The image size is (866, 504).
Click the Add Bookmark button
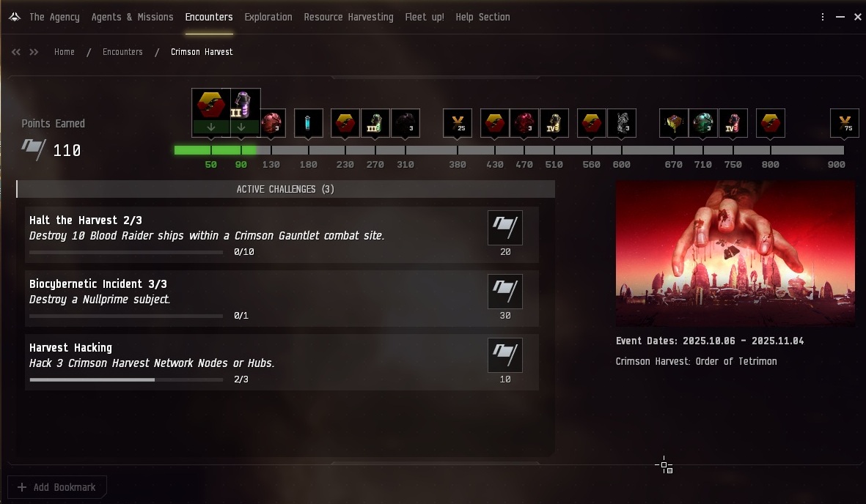(57, 487)
